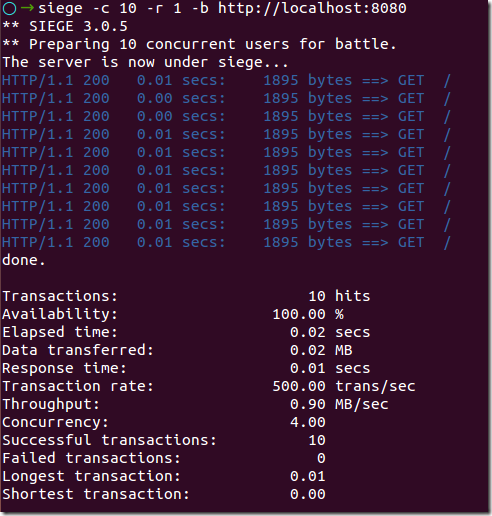Screen dimensions: 492x516
Task: Click the Response time label
Action: 64,368
